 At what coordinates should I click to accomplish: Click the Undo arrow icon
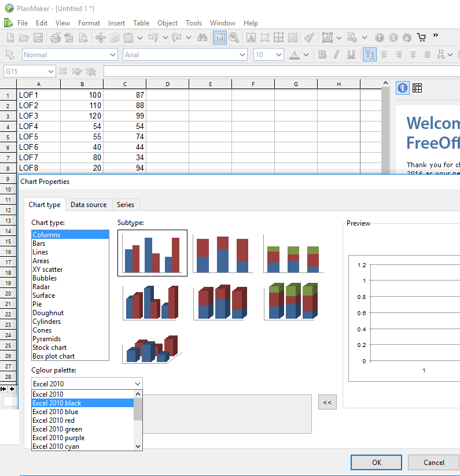[153, 38]
